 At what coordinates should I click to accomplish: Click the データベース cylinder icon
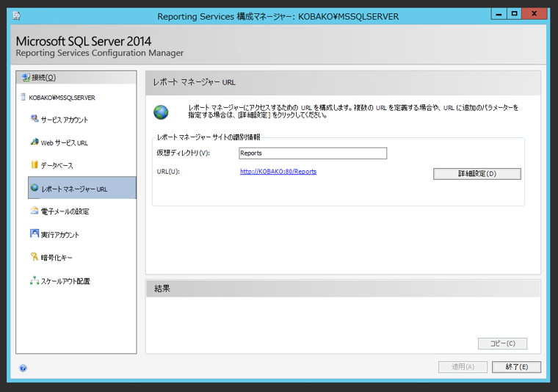click(x=35, y=164)
